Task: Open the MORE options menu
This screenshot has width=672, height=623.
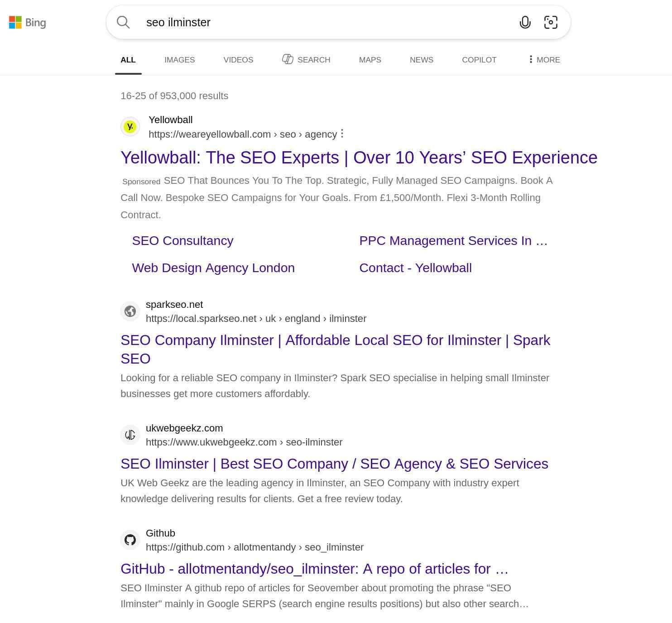Action: point(543,59)
